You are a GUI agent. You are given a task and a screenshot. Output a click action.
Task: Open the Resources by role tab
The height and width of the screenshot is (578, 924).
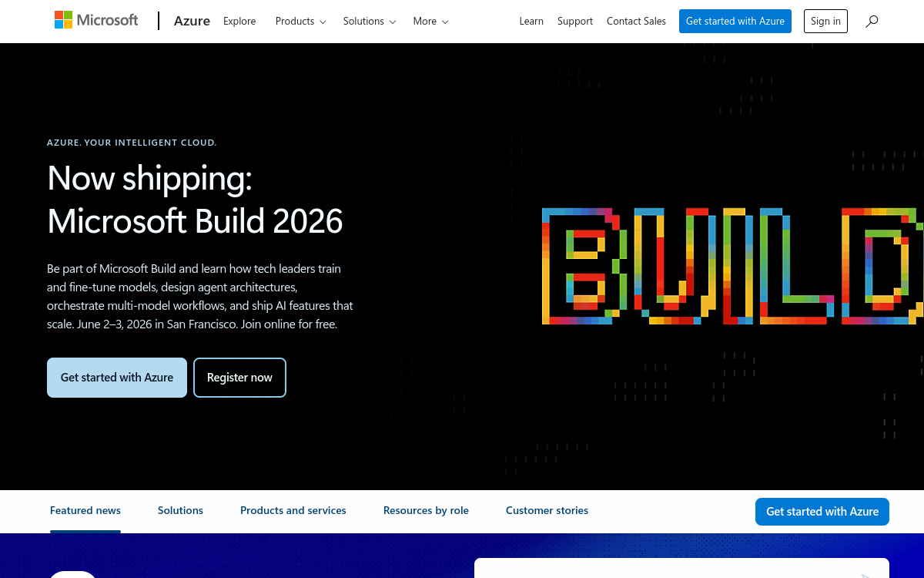(426, 511)
